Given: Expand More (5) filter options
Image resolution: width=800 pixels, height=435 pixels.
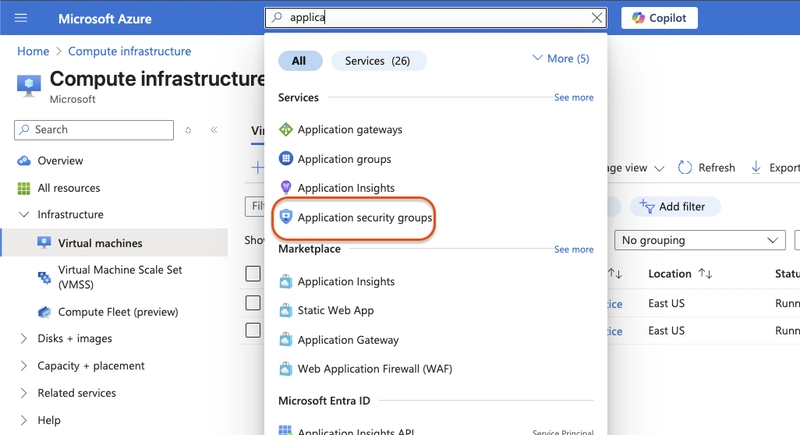Looking at the screenshot, I should tap(560, 59).
